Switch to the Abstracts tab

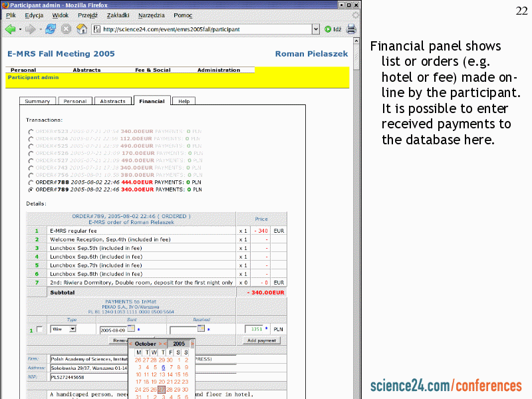click(x=112, y=101)
